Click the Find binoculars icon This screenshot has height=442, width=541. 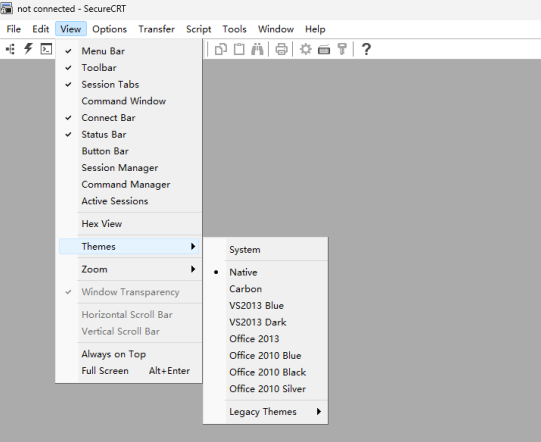(257, 49)
